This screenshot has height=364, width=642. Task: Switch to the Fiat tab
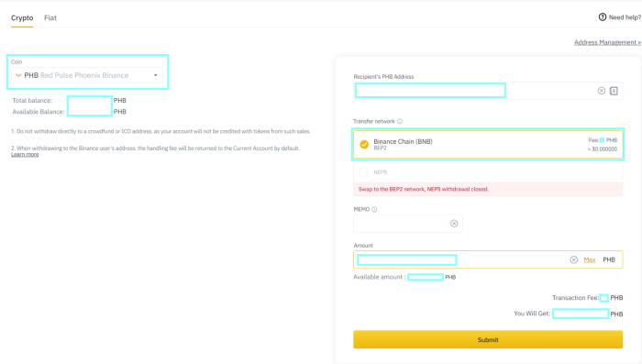[x=50, y=18]
